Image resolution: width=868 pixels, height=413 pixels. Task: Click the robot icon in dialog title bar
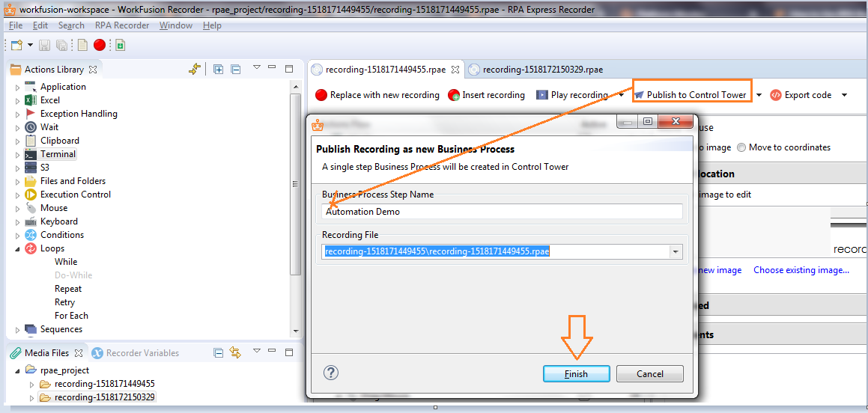click(x=318, y=125)
